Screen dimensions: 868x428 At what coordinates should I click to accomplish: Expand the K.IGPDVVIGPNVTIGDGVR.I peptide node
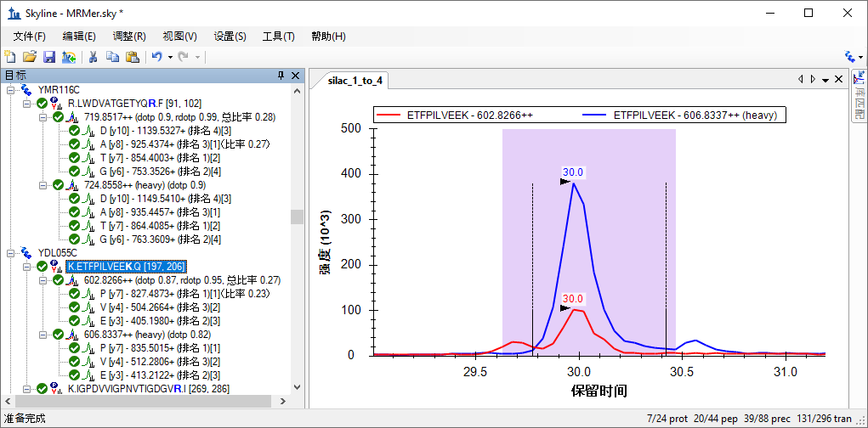click(26, 389)
